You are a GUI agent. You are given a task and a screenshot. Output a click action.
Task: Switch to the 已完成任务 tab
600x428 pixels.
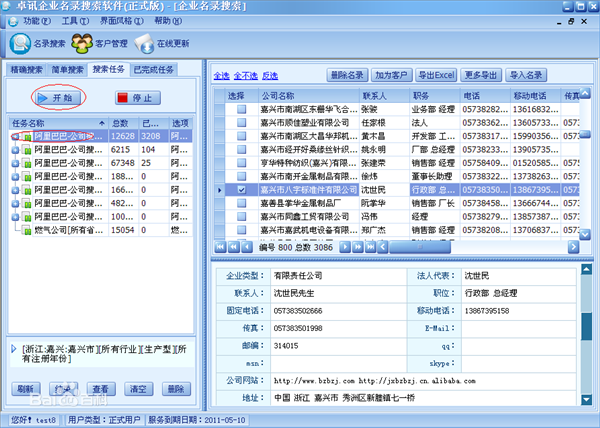click(153, 70)
